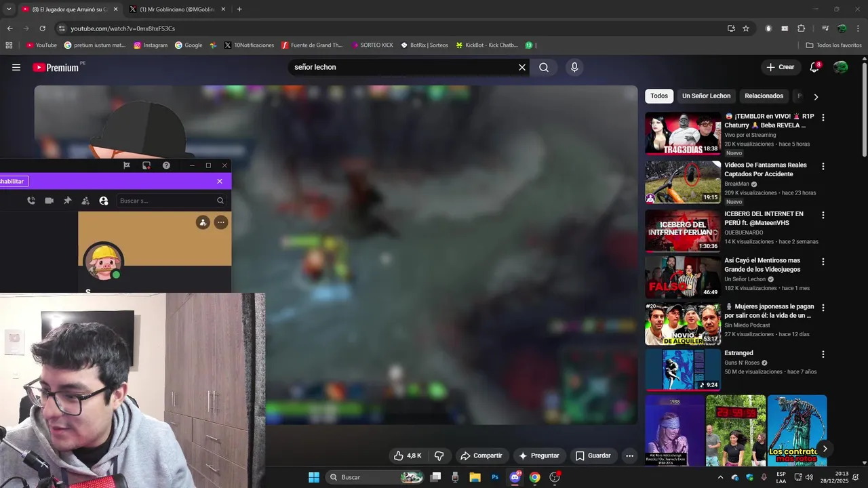Click the Compartir share button
868x488 pixels.
481,455
